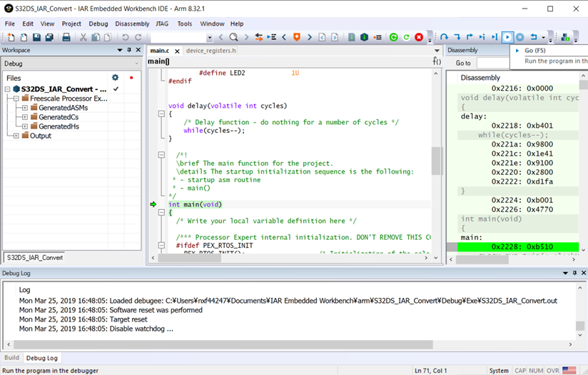Open the Project menu
Screen dimensions: 588x375
pyautogui.click(x=71, y=24)
